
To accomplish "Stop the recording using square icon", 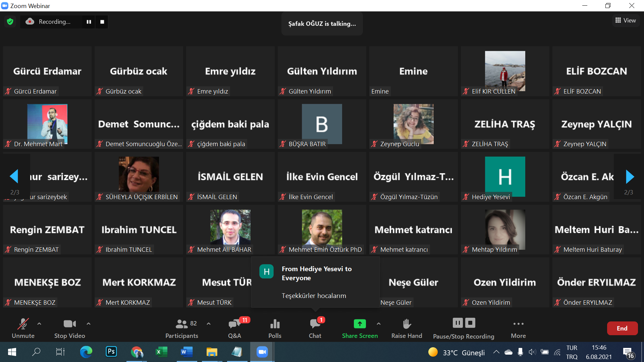I will point(102,22).
